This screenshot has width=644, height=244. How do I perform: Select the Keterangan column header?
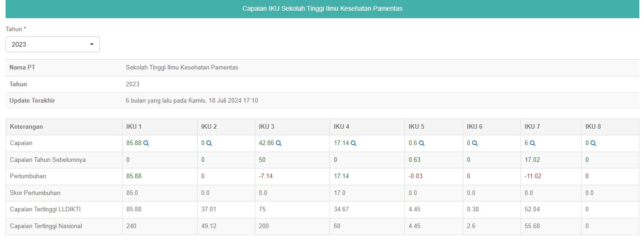click(x=27, y=126)
